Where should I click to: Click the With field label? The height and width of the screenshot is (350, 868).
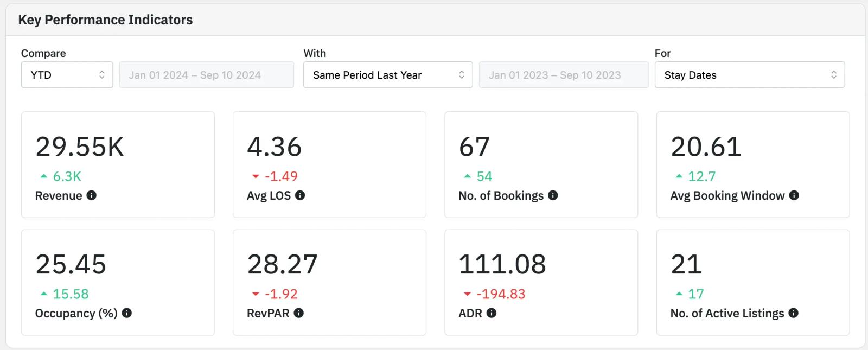pyautogui.click(x=315, y=53)
